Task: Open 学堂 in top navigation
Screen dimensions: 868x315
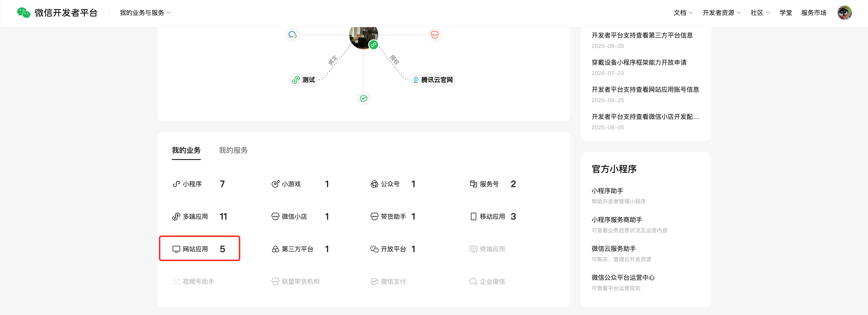Action: pyautogui.click(x=785, y=13)
